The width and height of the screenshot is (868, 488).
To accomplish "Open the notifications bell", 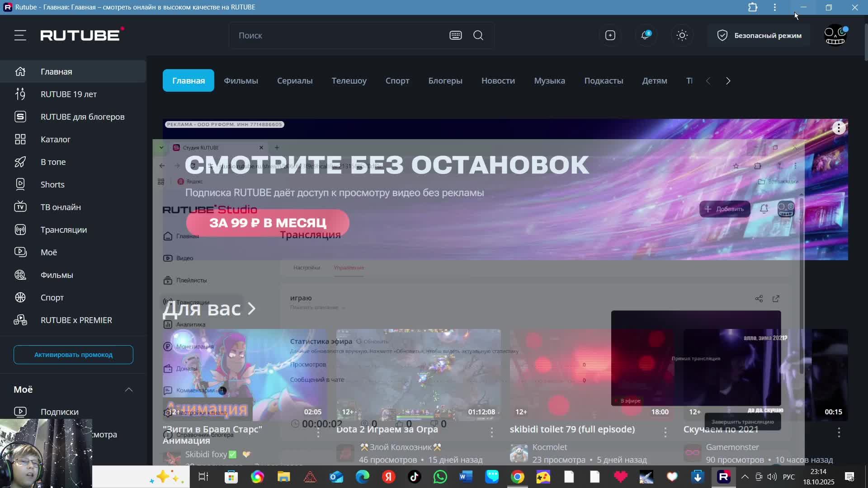I will click(x=645, y=35).
